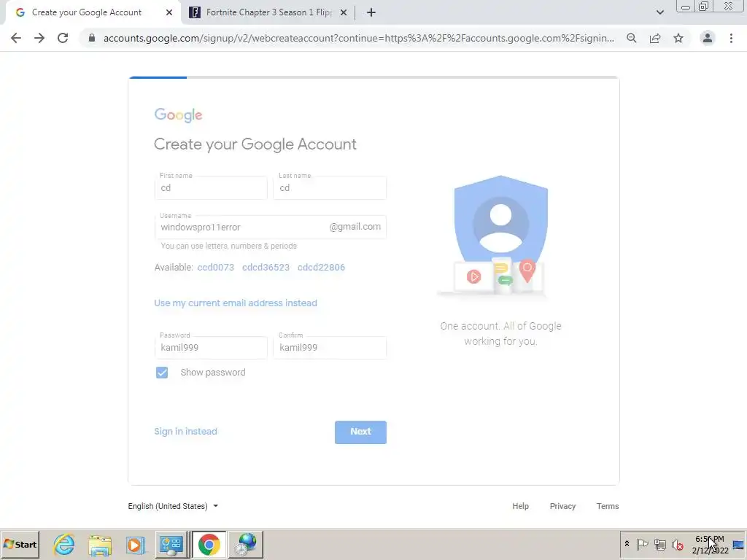Launch Internet Explorer from the taskbar

pyautogui.click(x=64, y=545)
